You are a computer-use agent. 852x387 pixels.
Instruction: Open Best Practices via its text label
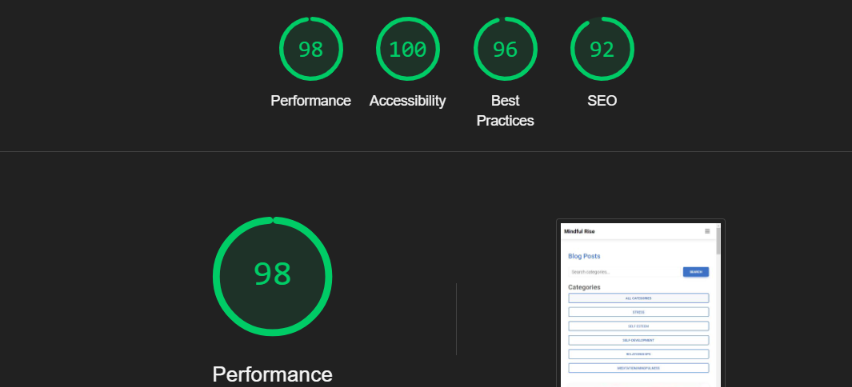pyautogui.click(x=505, y=110)
